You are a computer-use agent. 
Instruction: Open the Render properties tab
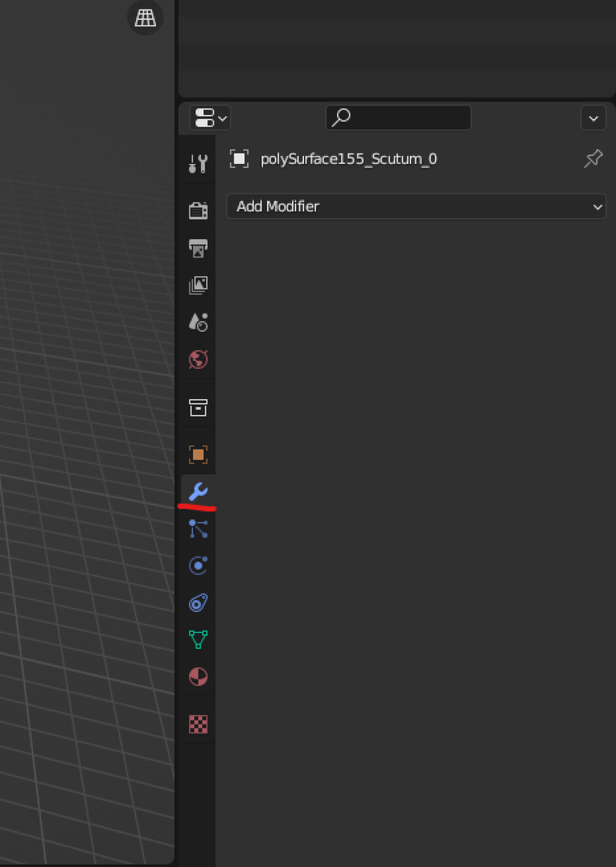tap(198, 210)
